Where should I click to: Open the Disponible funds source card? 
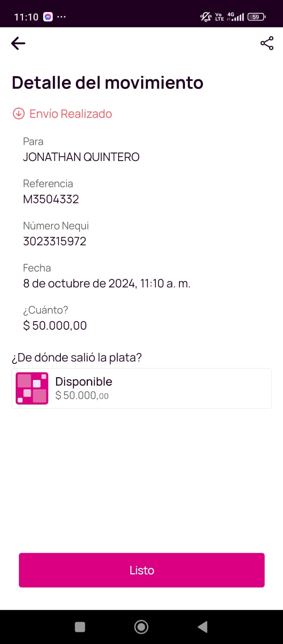point(141,388)
